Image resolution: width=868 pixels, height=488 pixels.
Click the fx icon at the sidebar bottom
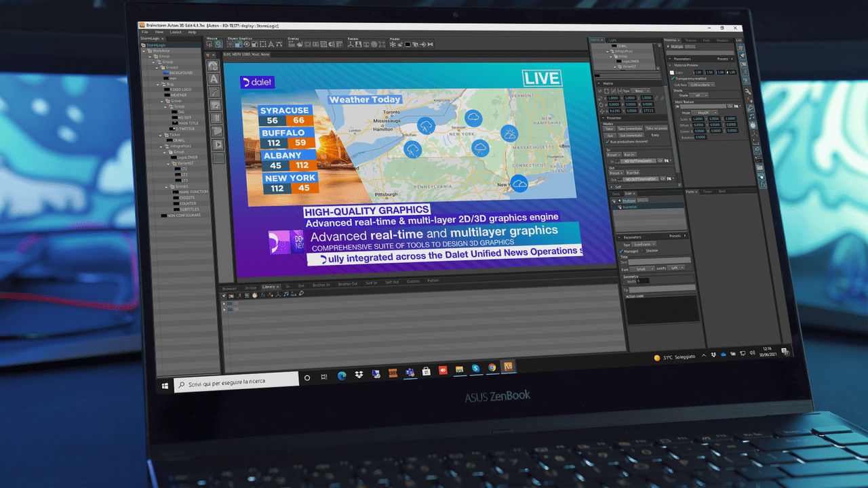763,184
